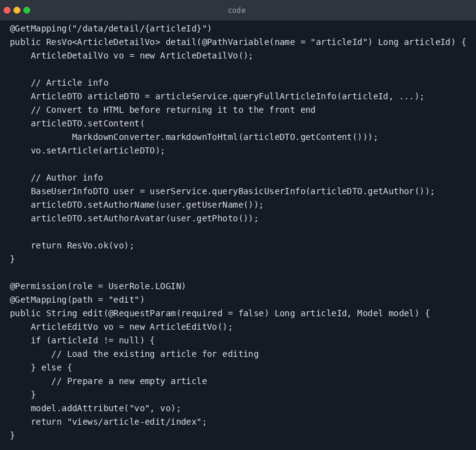Image resolution: width=476 pixels, height=450 pixels.
Task: Click the @GetMapping(path = "edit") annotation
Action: (x=77, y=300)
